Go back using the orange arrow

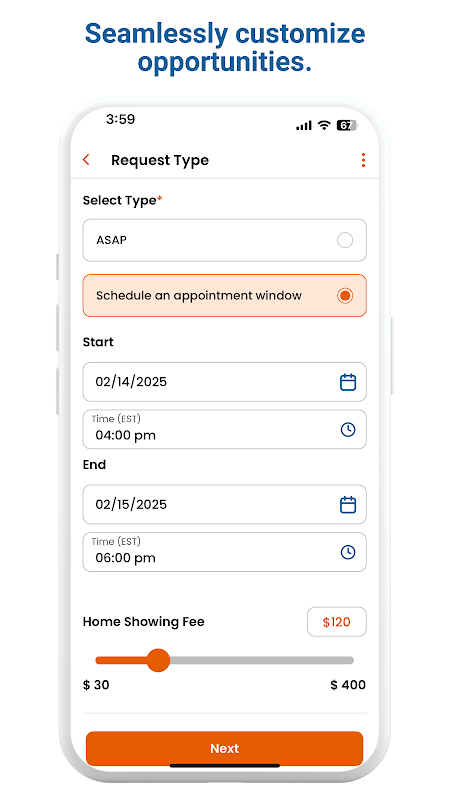86,160
